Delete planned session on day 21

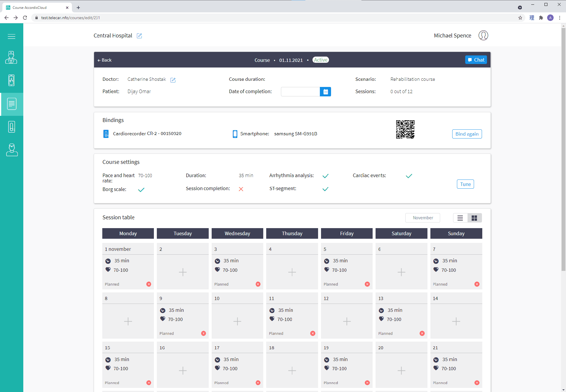pyautogui.click(x=477, y=383)
